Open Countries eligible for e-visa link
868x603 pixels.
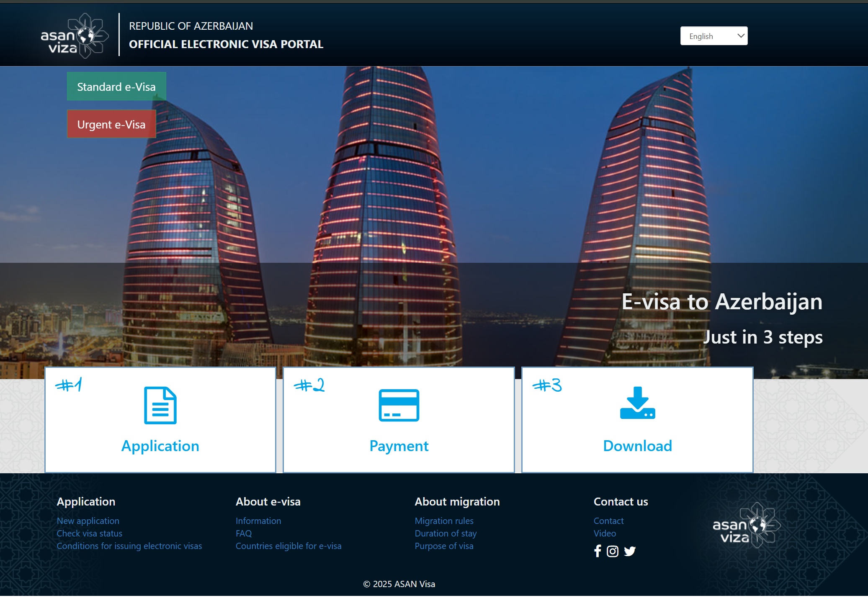pyautogui.click(x=288, y=546)
